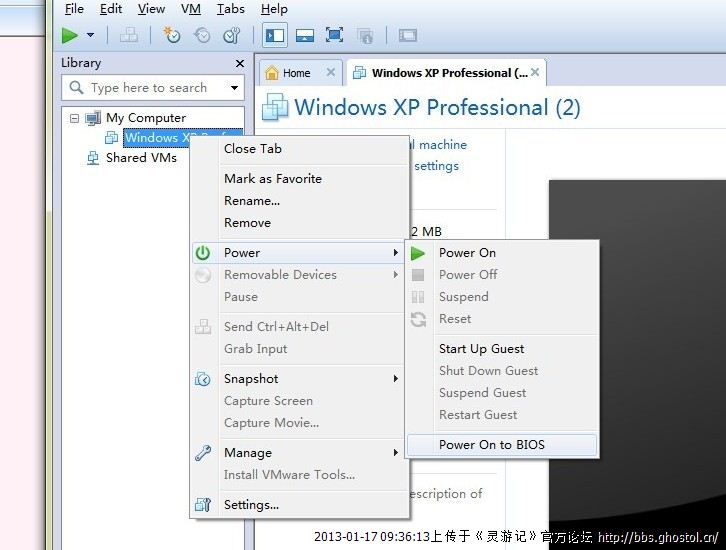Screen dimensions: 726x550
Task: Switch to the Home tab
Action: (288, 73)
